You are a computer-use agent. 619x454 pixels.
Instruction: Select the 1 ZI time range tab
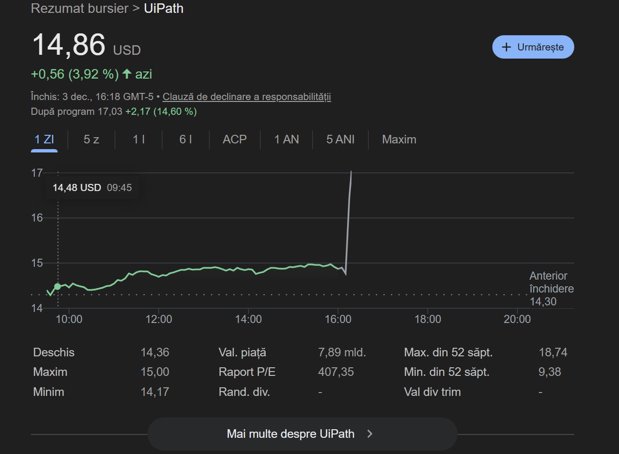coord(44,140)
